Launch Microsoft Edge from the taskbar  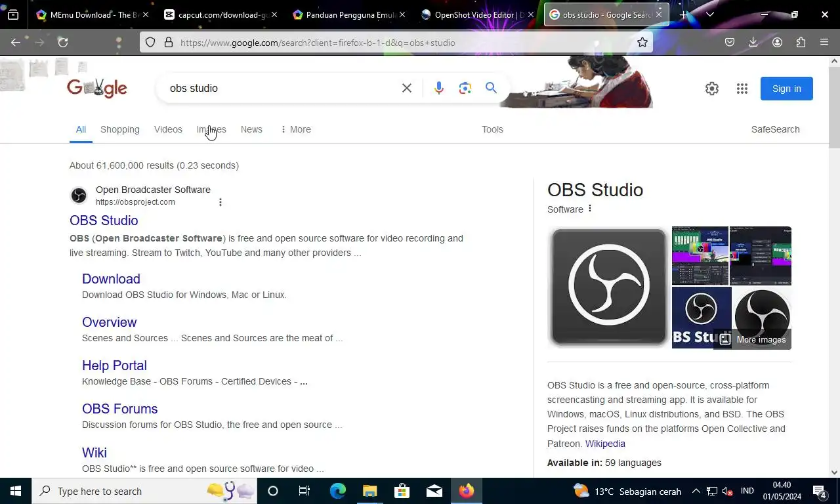[337, 491]
